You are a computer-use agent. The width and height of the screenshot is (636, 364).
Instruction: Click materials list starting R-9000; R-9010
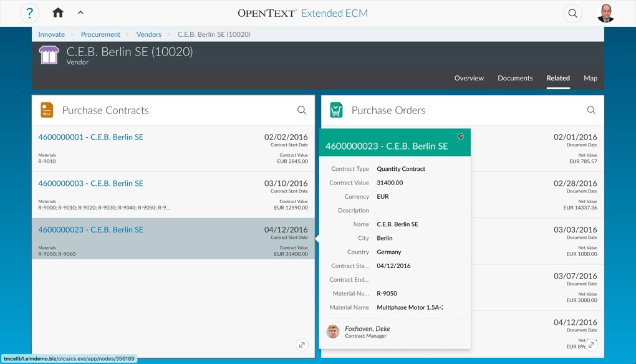[104, 208]
